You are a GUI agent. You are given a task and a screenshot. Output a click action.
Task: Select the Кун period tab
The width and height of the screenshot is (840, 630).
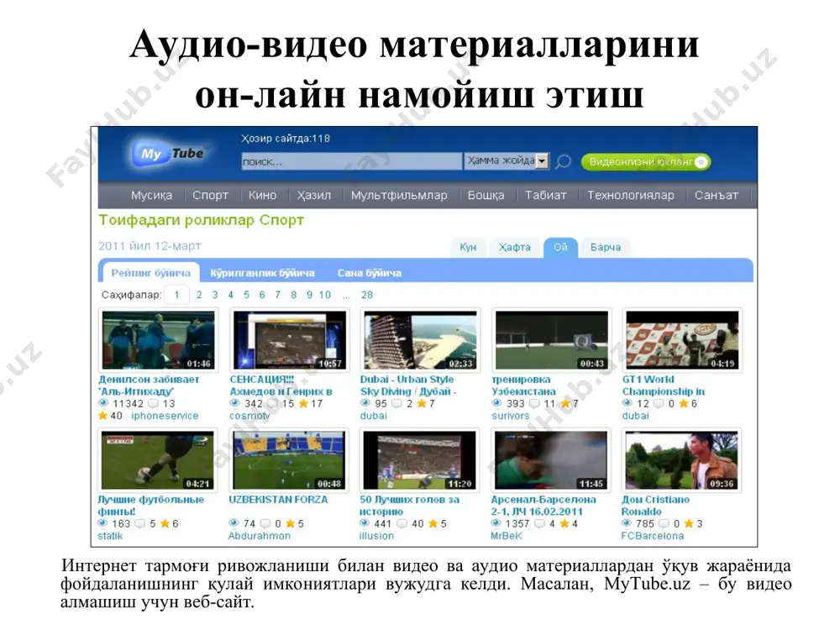coord(468,247)
